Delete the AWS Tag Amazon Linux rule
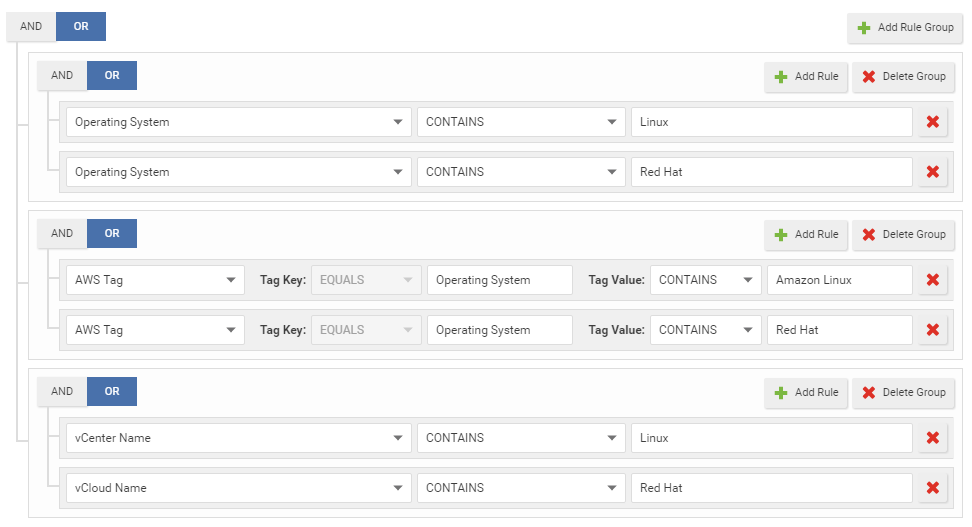The height and width of the screenshot is (527, 972). point(932,280)
